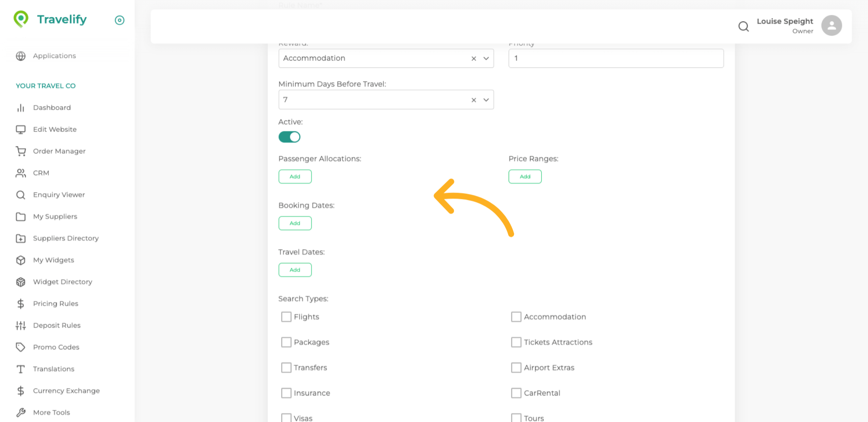This screenshot has width=868, height=422.
Task: Check the Flights search type
Action: pyautogui.click(x=286, y=317)
